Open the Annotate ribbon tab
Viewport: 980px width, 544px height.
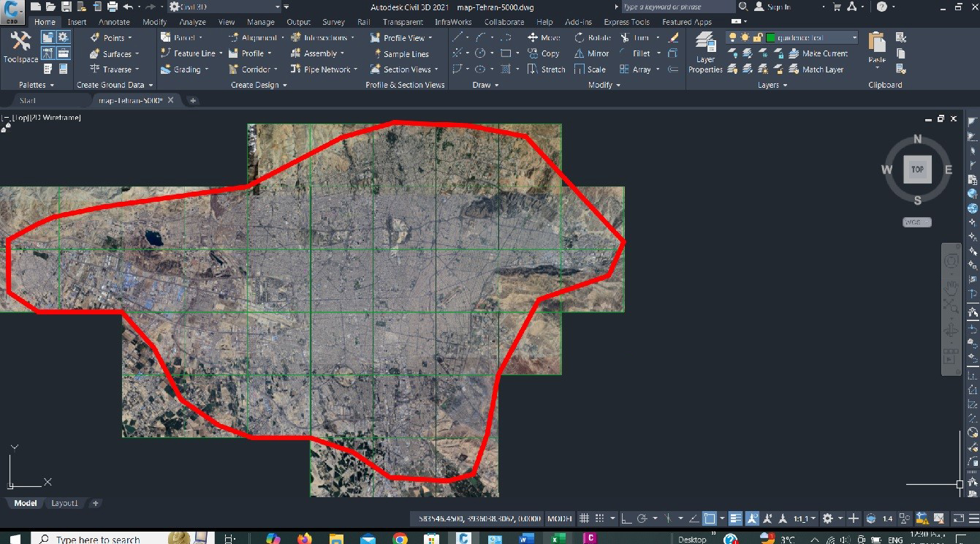[114, 22]
